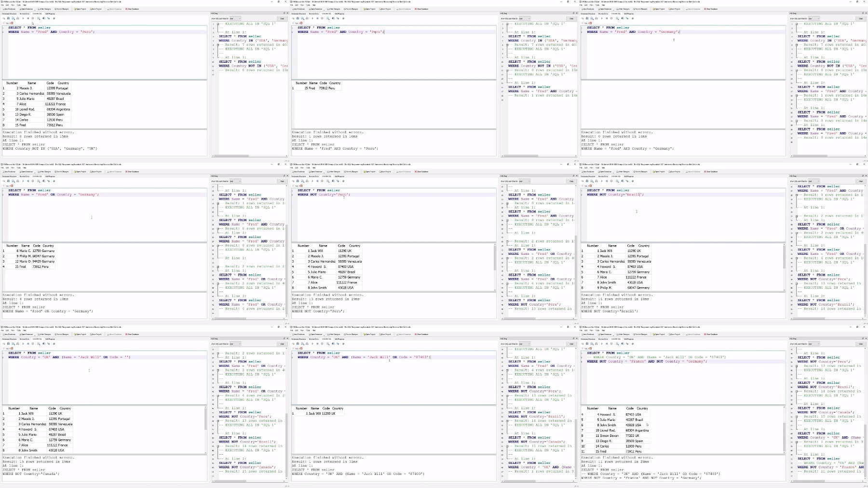Click comment-toggle icon in the 15-rows-returned window

pos(54,344)
